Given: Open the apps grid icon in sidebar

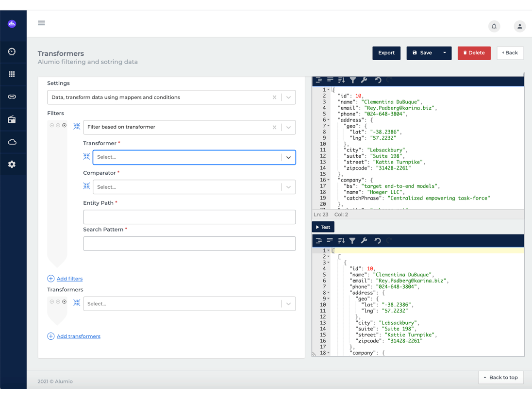Looking at the screenshot, I should (x=12, y=74).
